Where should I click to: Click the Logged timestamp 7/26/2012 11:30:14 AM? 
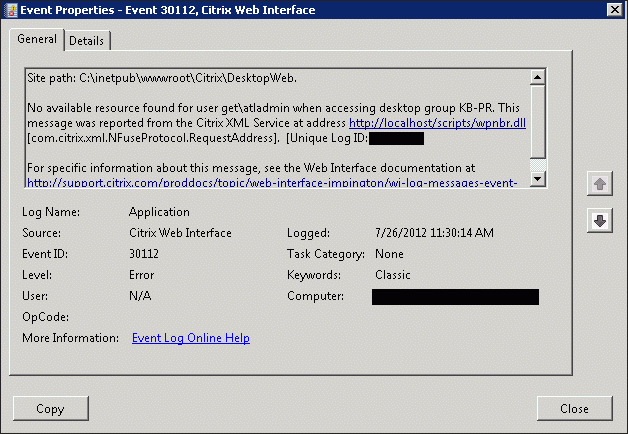pos(434,233)
